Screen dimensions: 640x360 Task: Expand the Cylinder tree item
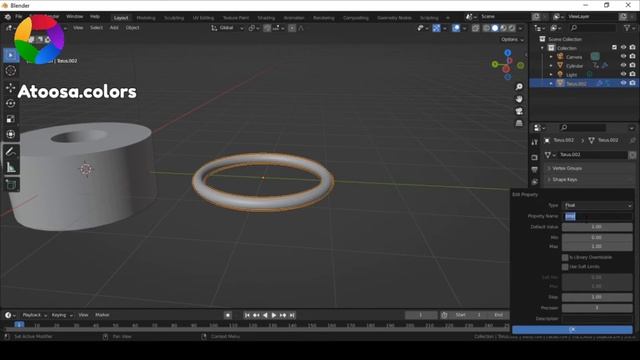pos(551,66)
